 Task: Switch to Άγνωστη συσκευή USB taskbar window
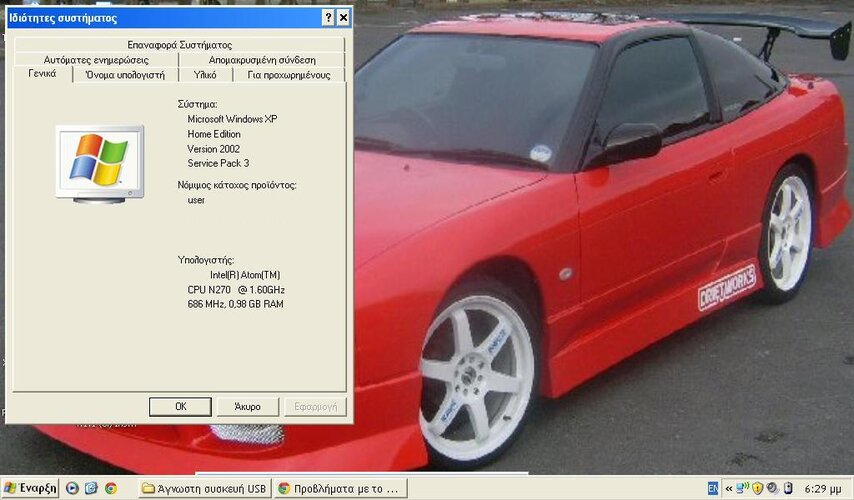[x=204, y=489]
